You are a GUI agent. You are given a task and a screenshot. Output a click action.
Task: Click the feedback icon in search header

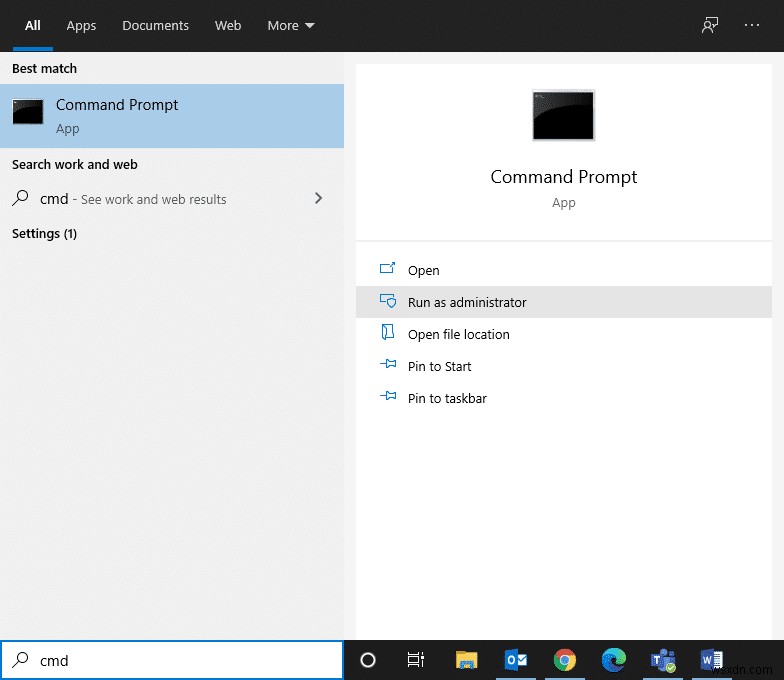[x=710, y=26]
